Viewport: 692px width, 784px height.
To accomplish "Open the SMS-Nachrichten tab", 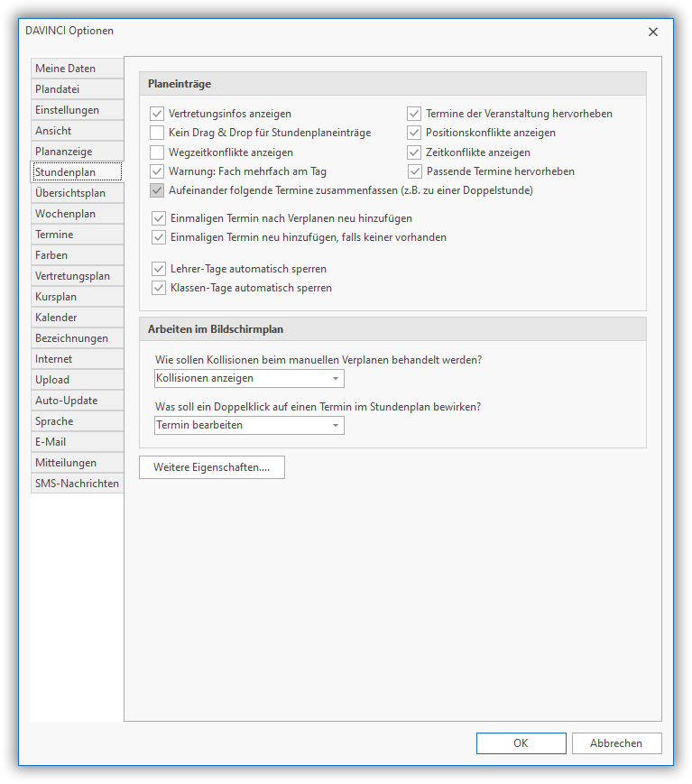I will point(77,484).
